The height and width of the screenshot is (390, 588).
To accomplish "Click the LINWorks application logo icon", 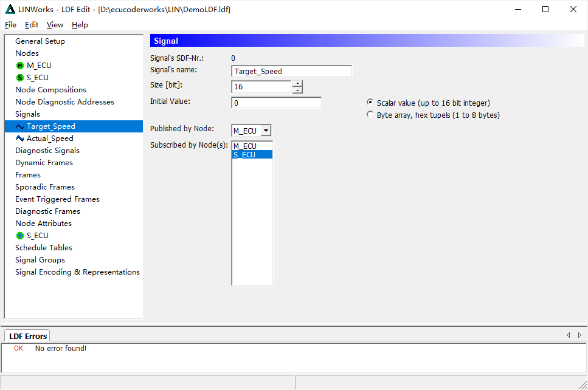I will 10,9.
